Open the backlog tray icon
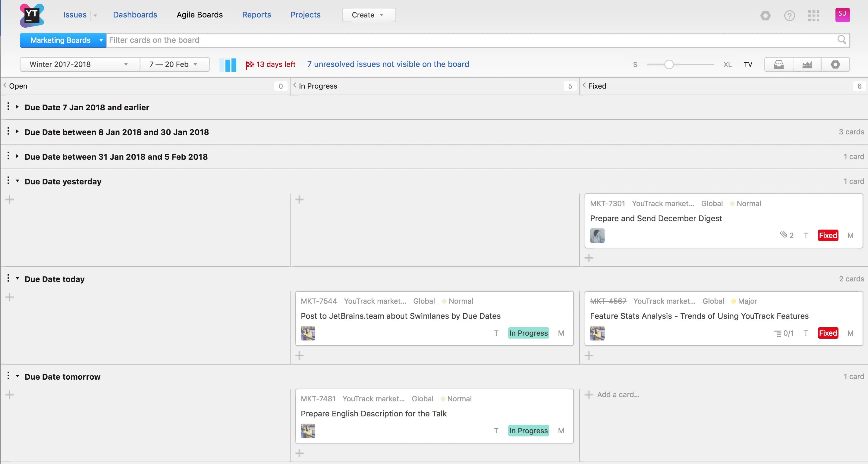This screenshot has height=464, width=868. click(x=778, y=64)
